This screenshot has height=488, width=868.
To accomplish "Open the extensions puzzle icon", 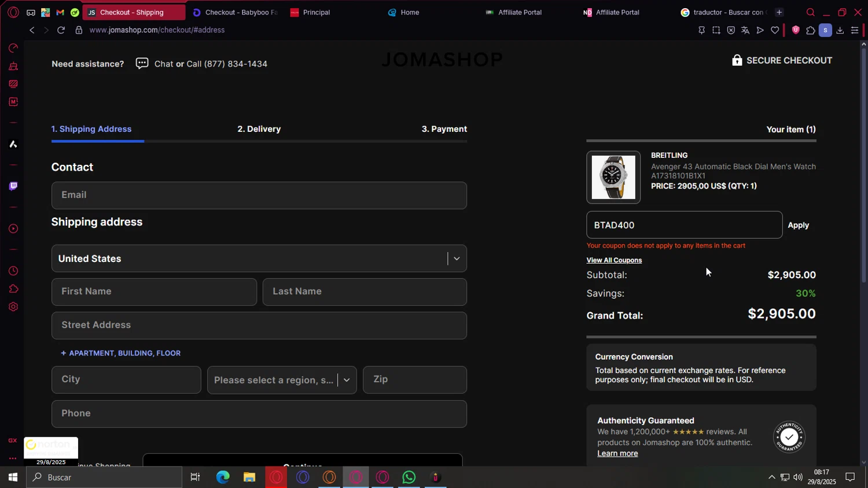I will (x=811, y=30).
